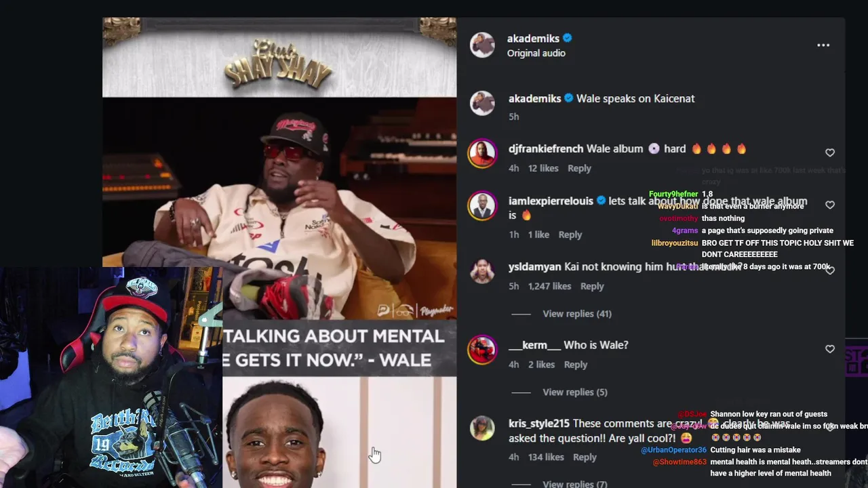Image resolution: width=868 pixels, height=488 pixels.
Task: Open djfrankiefrench's profile picture
Action: pos(482,153)
